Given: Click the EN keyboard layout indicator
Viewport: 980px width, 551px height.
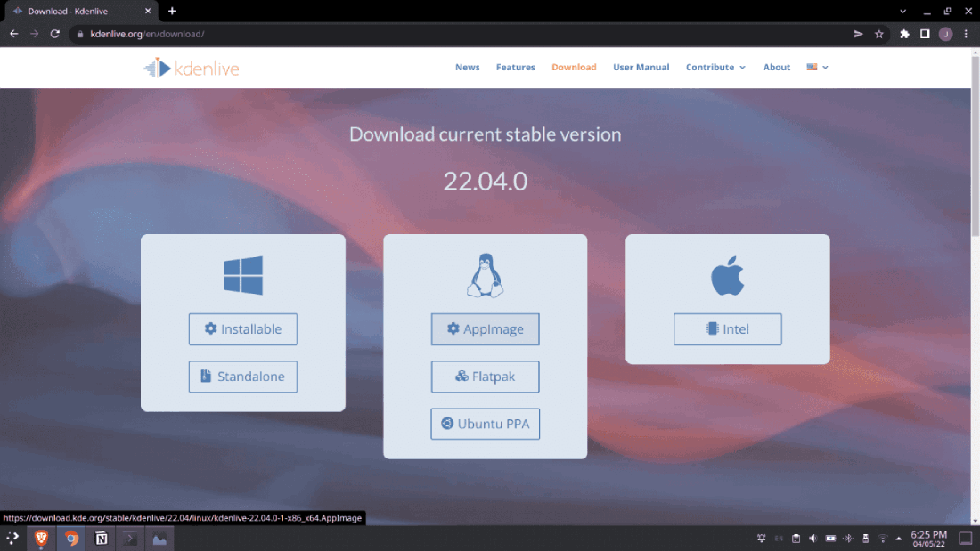Looking at the screenshot, I should [779, 538].
